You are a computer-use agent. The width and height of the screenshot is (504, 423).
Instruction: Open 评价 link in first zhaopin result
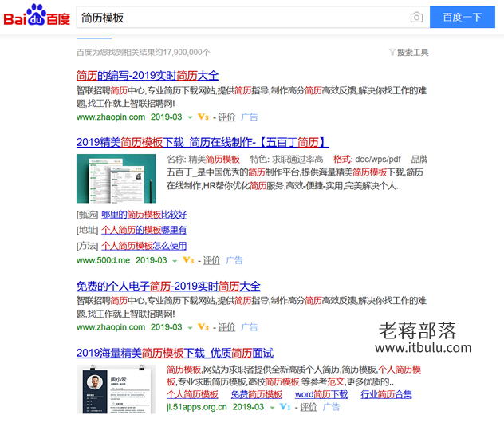point(226,117)
